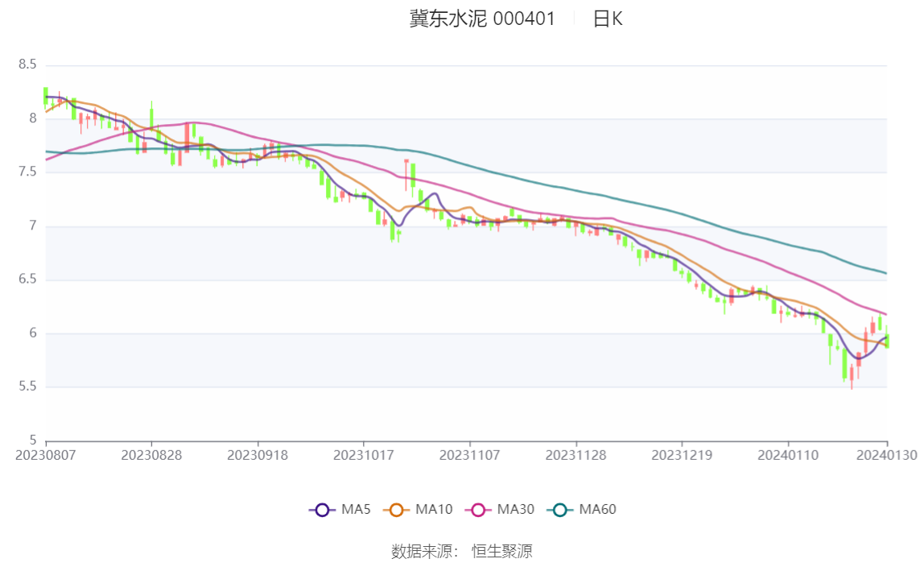Viewport: 924px width, 563px height.
Task: Click the 5.5 price axis label
Action: (x=27, y=386)
